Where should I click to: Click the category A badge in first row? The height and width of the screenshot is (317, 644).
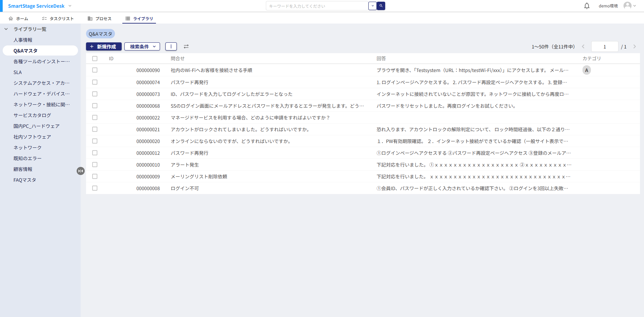[587, 70]
